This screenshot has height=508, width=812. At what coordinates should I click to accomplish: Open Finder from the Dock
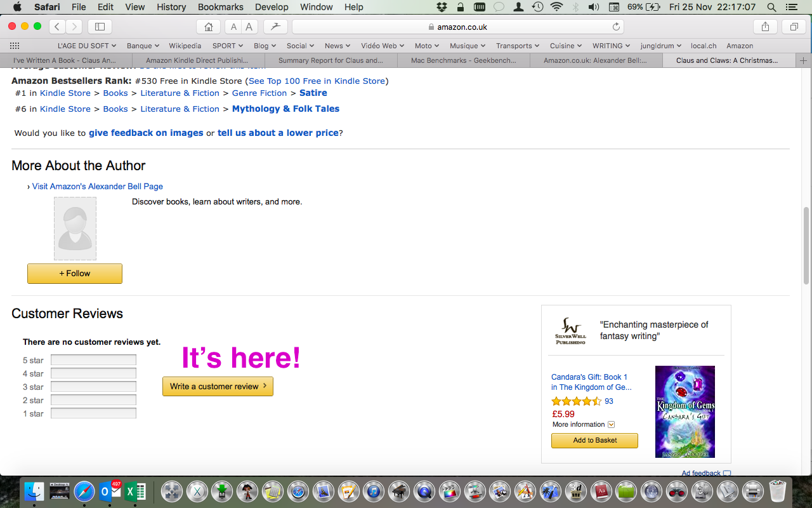click(x=34, y=491)
